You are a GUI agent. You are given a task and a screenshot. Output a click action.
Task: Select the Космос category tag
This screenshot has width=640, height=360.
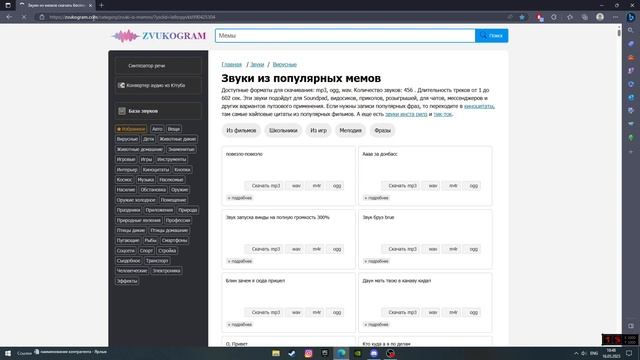[x=124, y=180]
